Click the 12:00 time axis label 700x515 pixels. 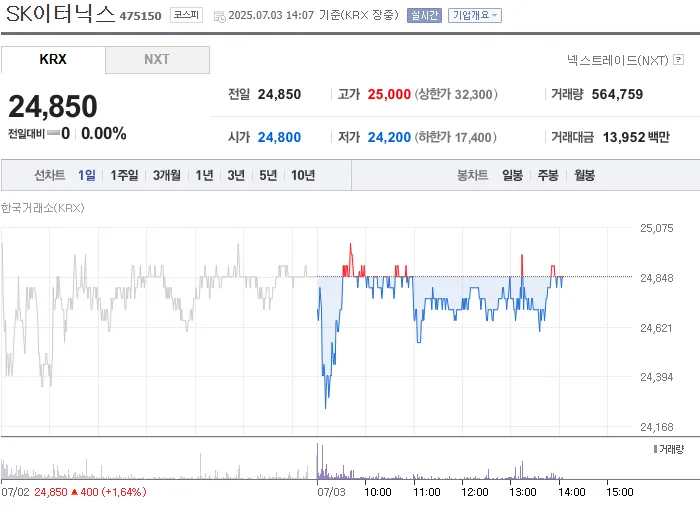tap(475, 492)
